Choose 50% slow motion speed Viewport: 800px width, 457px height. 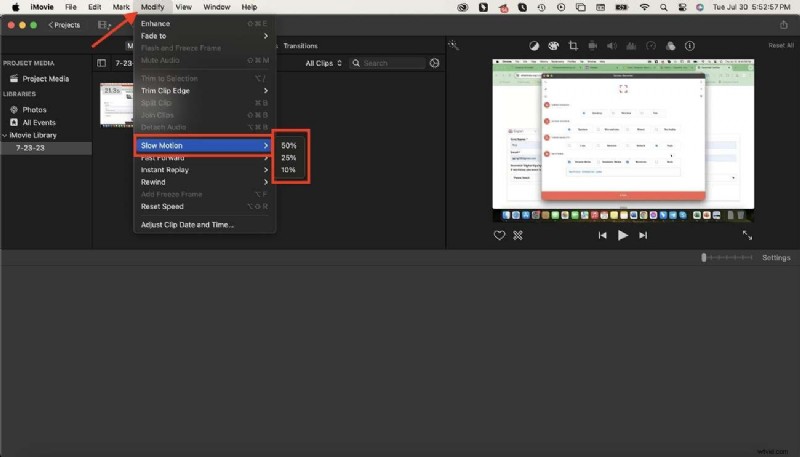coord(289,145)
